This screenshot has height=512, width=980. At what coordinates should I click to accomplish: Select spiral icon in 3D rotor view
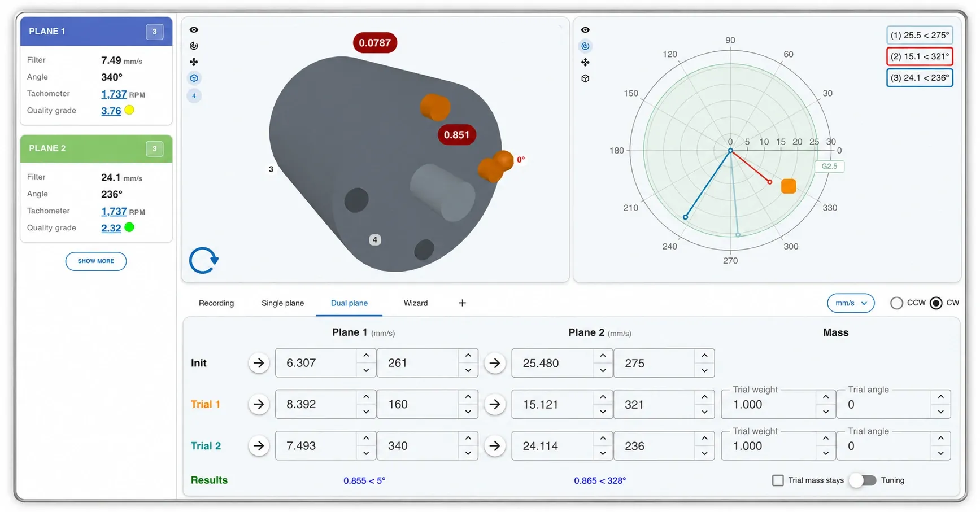(194, 46)
